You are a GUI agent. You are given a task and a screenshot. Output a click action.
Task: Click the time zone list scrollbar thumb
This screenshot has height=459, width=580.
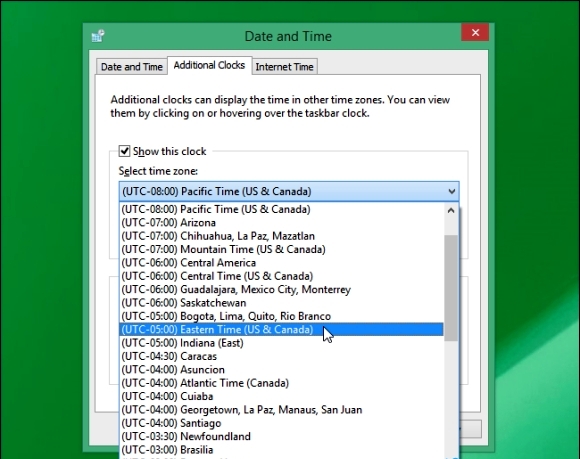451,288
